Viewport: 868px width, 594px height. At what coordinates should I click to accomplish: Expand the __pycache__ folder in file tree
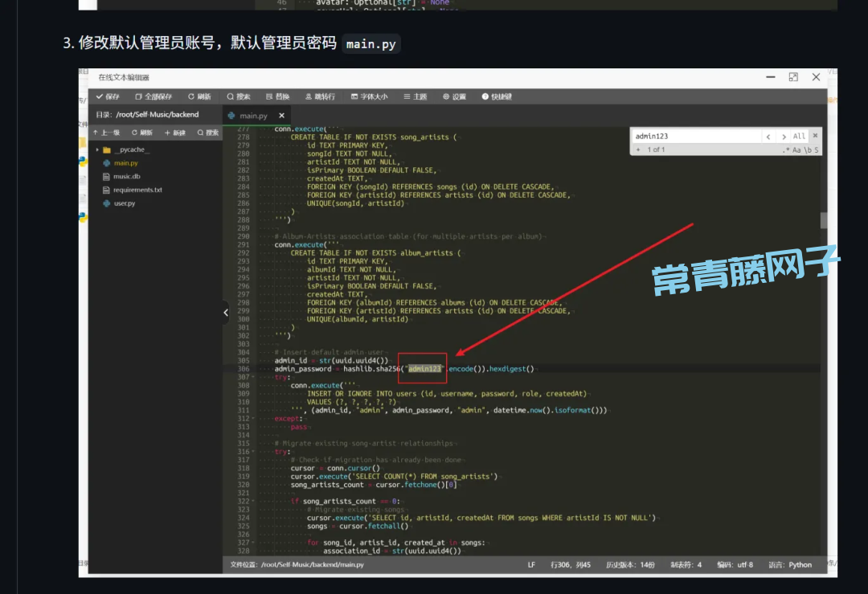pyautogui.click(x=97, y=150)
